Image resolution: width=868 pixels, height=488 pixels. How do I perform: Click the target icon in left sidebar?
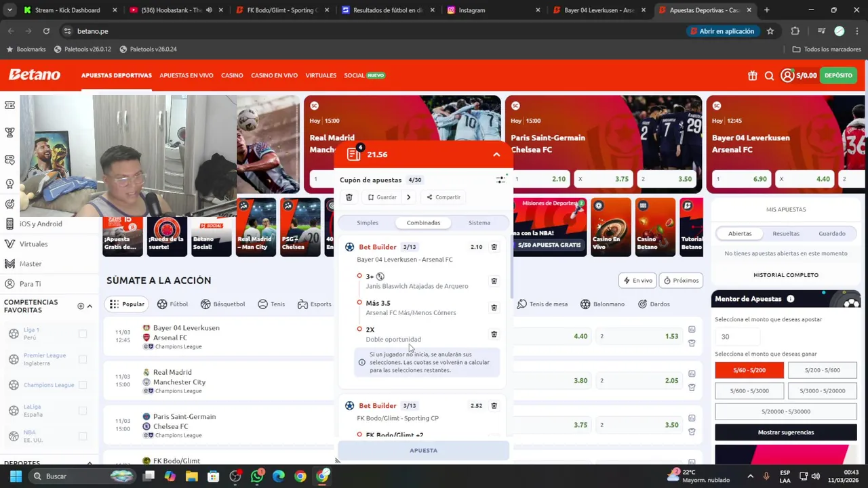click(x=9, y=204)
